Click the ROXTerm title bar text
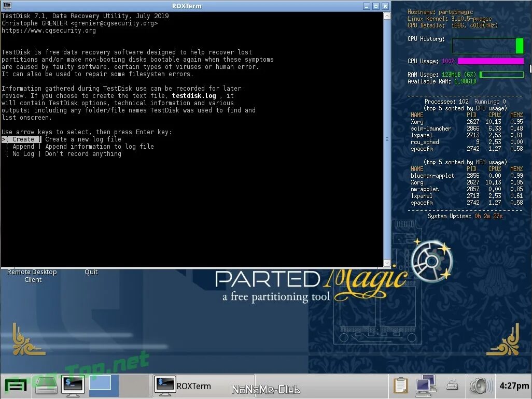Screen dimensions: 532x399 [x=187, y=6]
